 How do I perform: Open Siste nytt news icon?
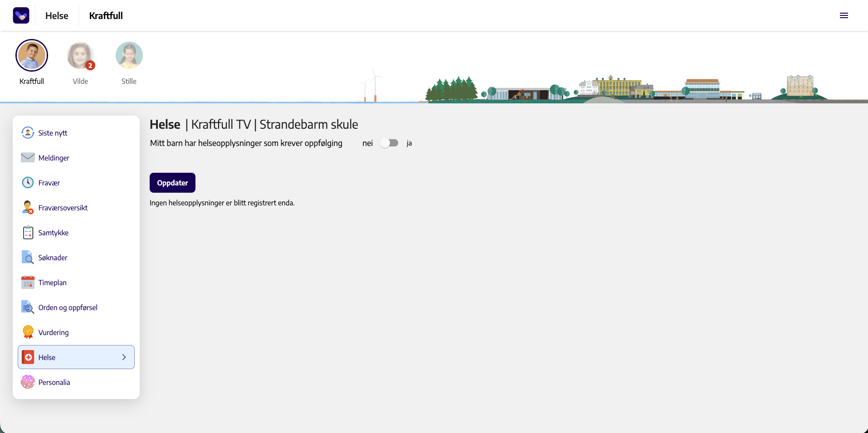(28, 133)
